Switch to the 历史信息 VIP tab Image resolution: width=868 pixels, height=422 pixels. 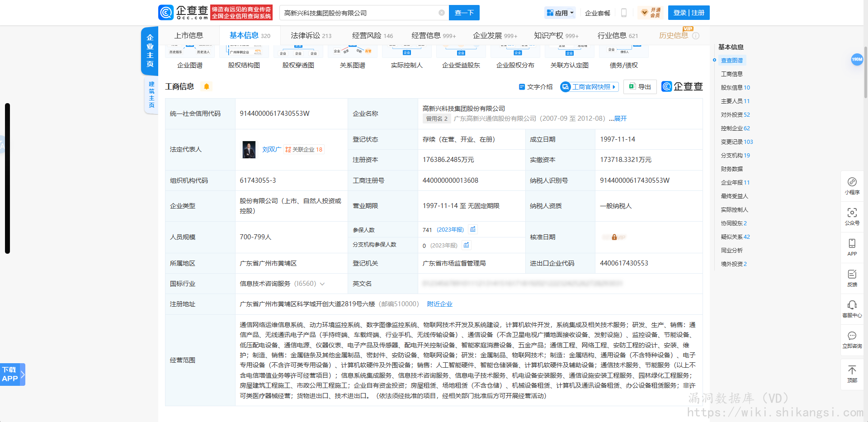coord(674,35)
